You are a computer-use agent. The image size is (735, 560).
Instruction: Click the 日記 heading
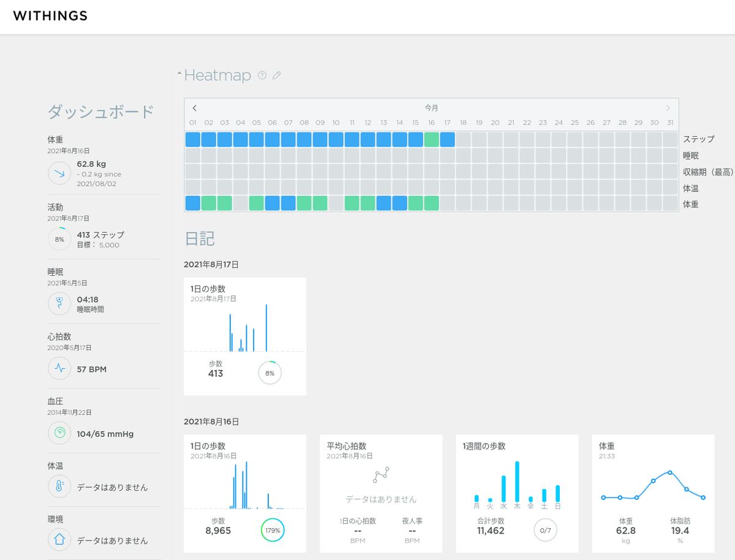click(x=200, y=238)
